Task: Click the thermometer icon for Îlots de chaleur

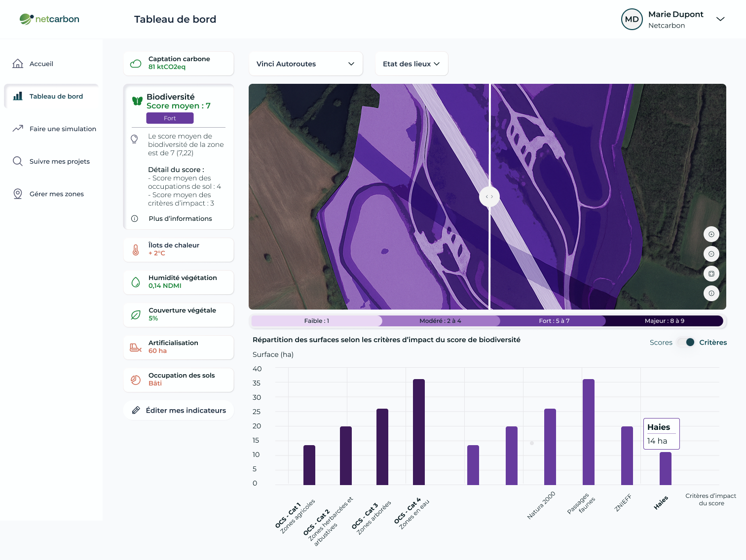Action: click(x=136, y=249)
